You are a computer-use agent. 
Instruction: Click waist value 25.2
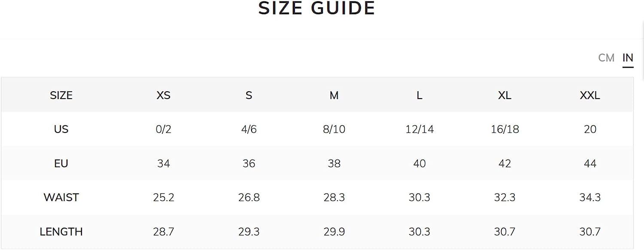164,197
